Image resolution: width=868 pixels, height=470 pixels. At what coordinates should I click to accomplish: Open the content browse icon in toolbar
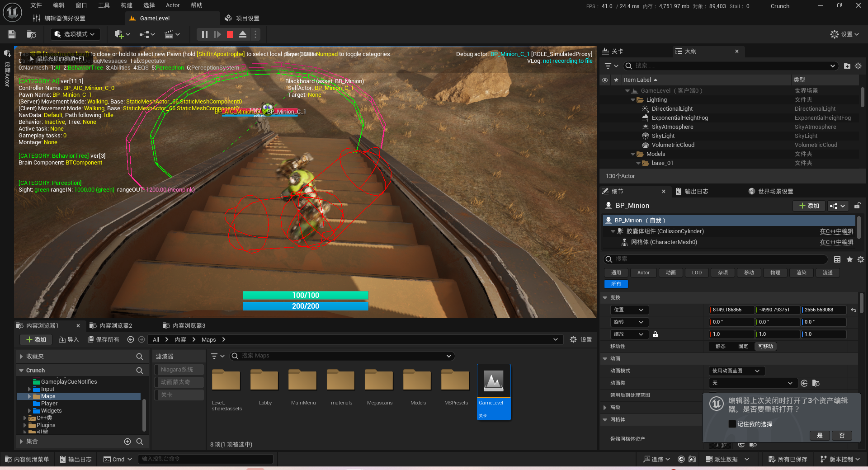click(31, 34)
